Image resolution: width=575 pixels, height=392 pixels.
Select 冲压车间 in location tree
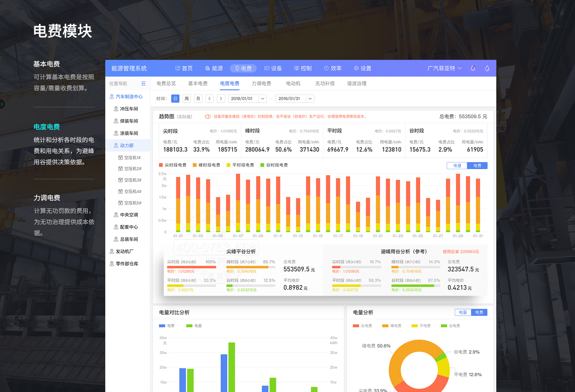(x=129, y=109)
